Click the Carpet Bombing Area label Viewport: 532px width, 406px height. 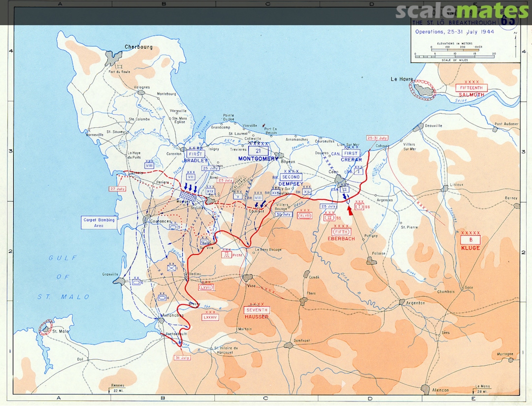99,222
